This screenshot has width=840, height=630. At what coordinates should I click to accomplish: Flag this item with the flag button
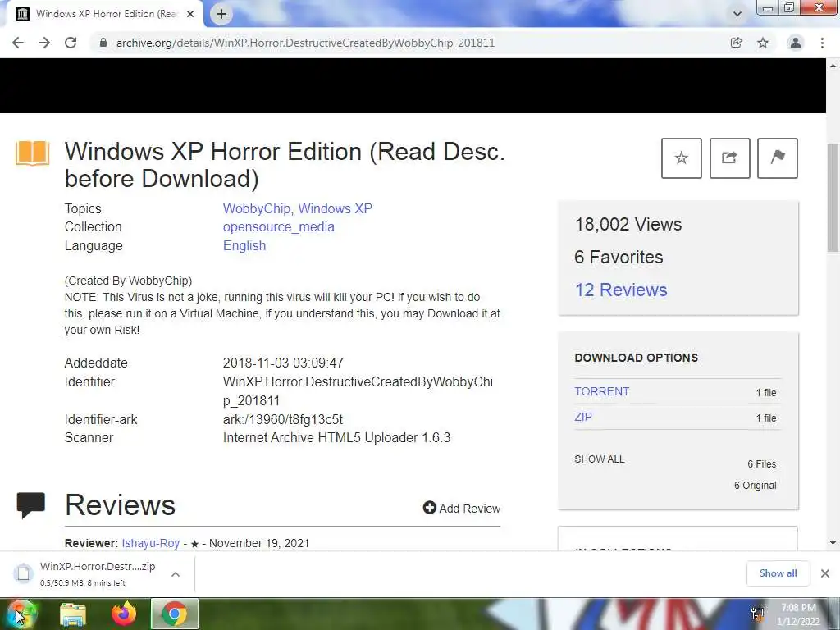pyautogui.click(x=778, y=158)
